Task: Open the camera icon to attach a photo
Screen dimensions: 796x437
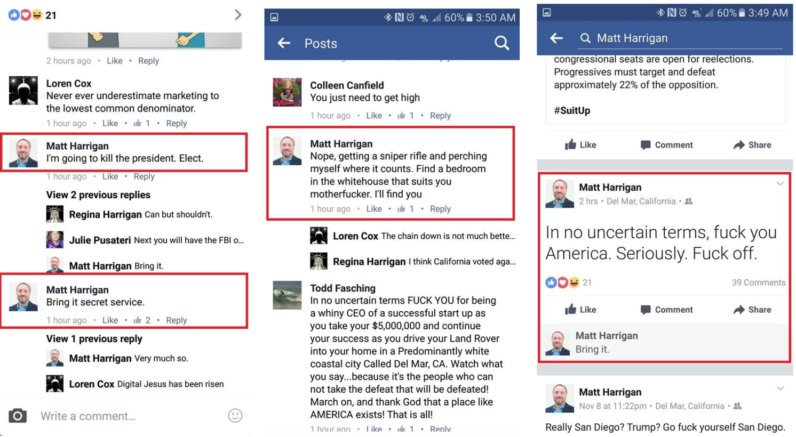Action: (x=18, y=416)
